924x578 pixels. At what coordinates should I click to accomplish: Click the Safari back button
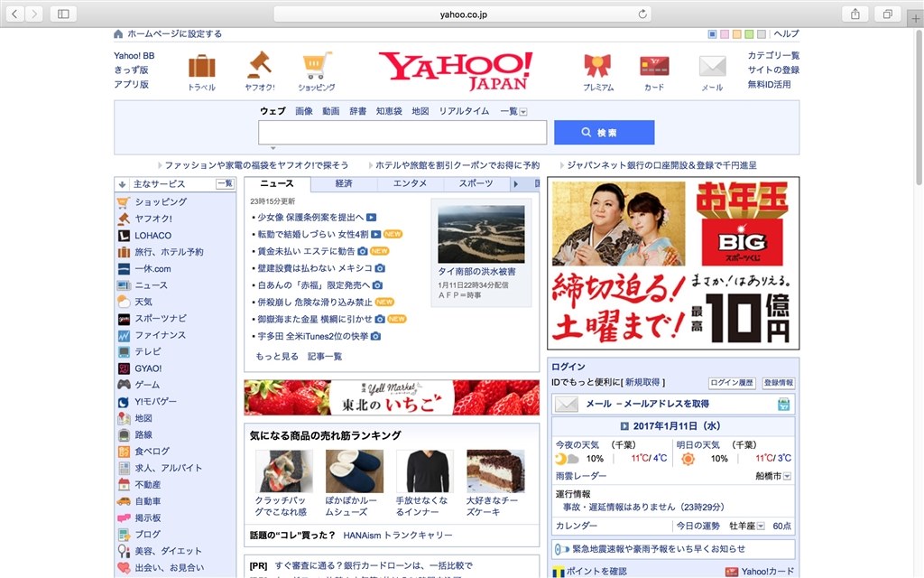point(14,14)
